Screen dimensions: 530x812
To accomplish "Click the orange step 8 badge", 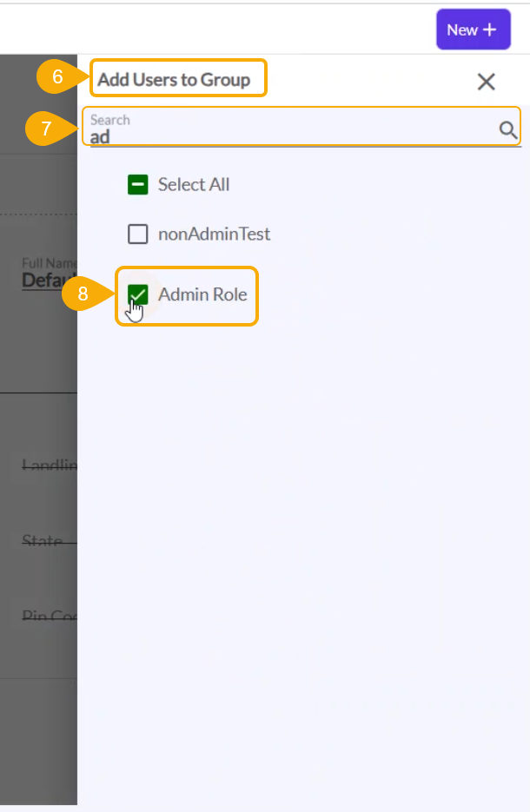I will (83, 294).
